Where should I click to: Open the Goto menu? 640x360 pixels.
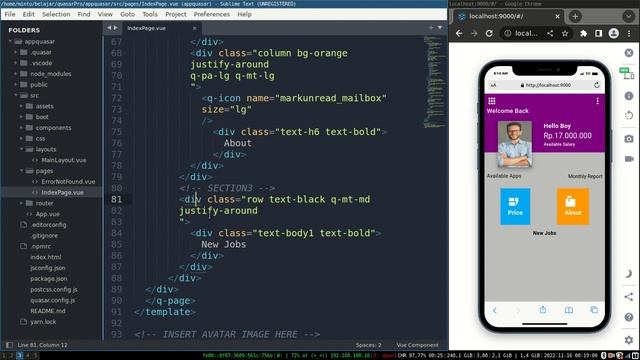tap(127, 14)
